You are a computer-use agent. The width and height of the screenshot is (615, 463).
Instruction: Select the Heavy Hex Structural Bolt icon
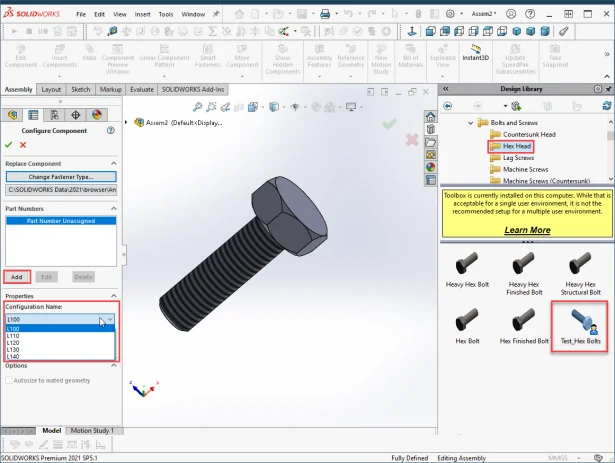[580, 264]
